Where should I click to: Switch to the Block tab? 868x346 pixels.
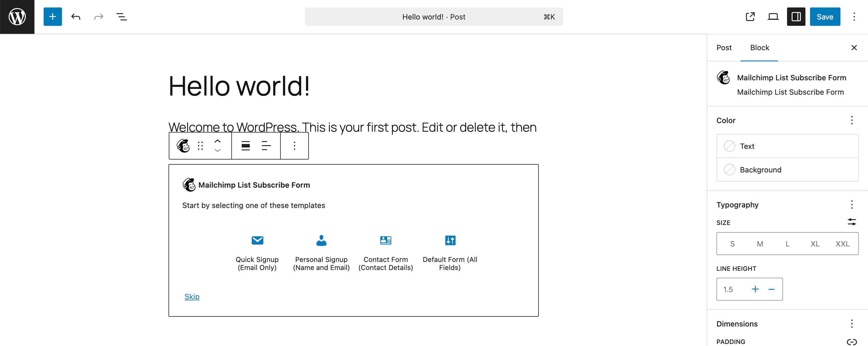click(x=759, y=48)
